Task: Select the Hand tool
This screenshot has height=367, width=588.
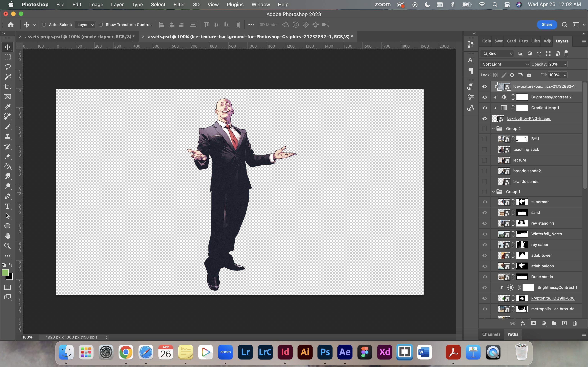Action: [x=7, y=236]
